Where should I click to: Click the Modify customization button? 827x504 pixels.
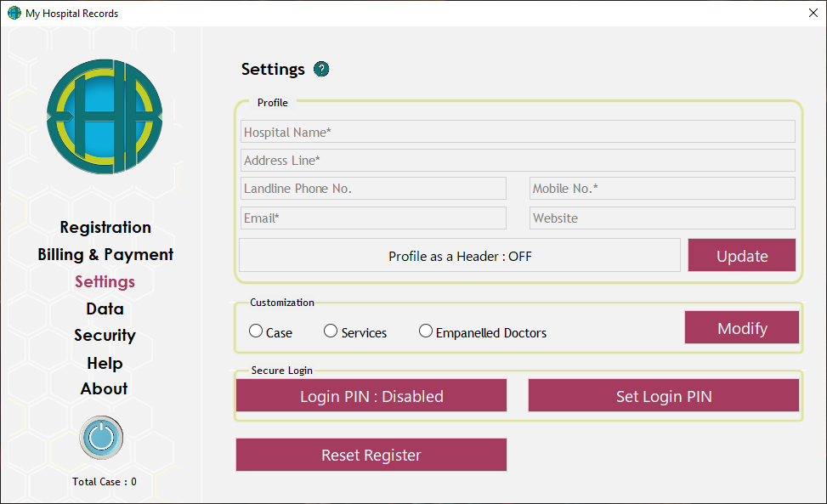pyautogui.click(x=741, y=328)
